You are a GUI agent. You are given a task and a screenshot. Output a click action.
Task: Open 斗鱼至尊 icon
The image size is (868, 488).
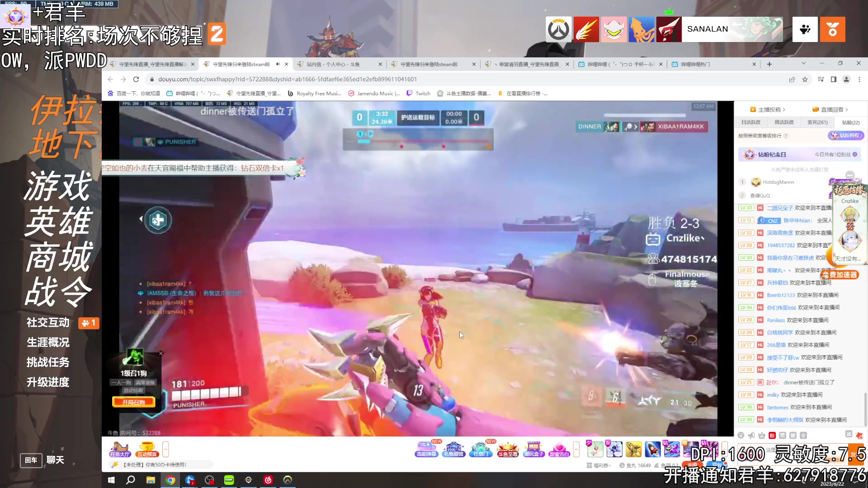tap(508, 449)
